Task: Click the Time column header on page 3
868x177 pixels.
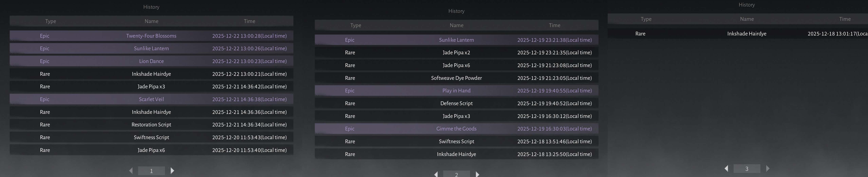Action: [845, 19]
